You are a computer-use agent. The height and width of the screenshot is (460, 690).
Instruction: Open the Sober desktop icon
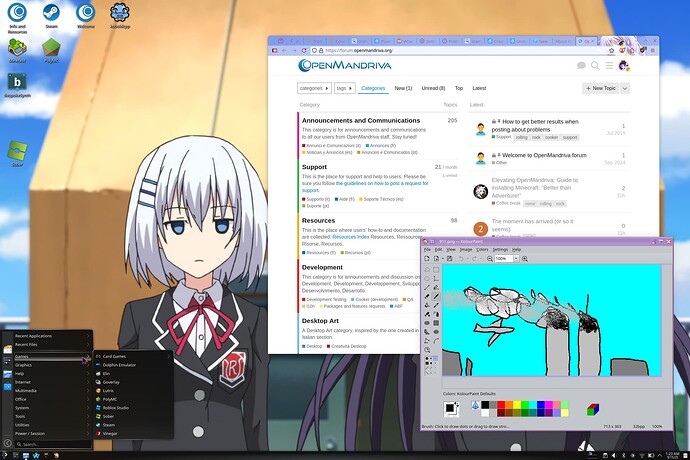pyautogui.click(x=17, y=154)
